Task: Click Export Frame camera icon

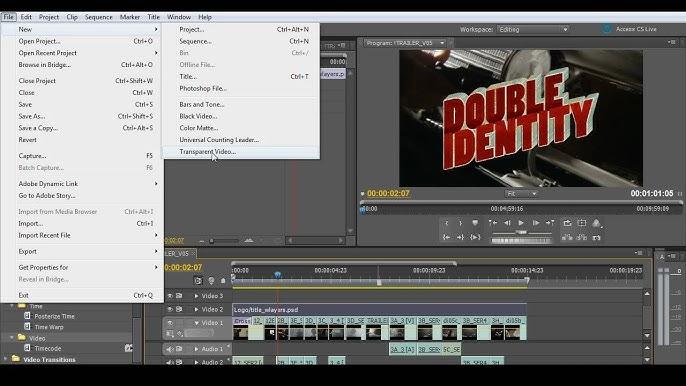Action: pos(596,237)
